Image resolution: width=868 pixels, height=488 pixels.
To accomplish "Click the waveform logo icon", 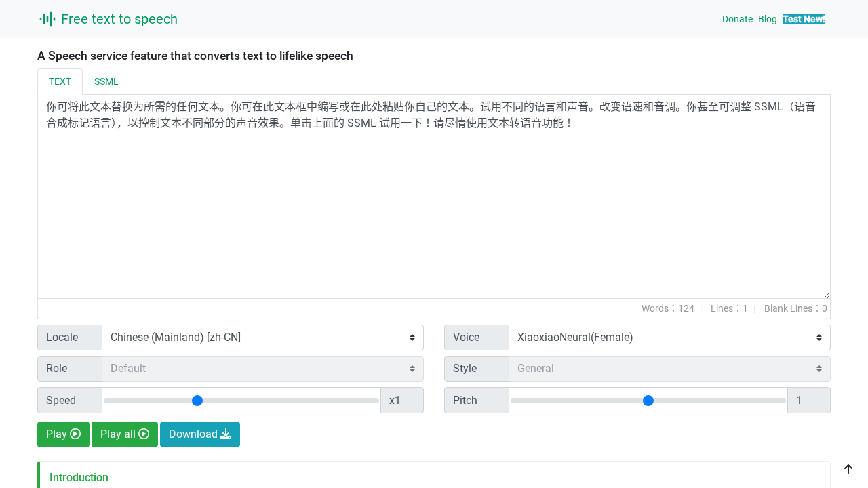I will (x=47, y=19).
